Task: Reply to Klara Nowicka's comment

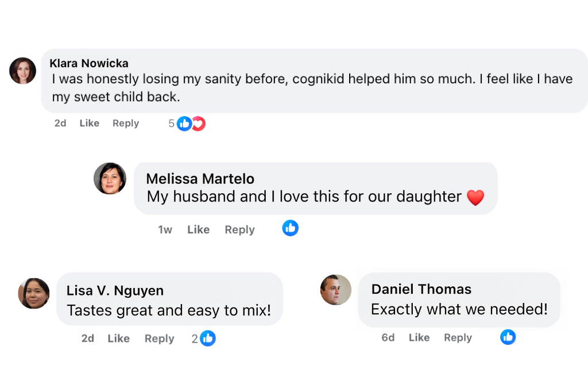Action: [x=126, y=123]
